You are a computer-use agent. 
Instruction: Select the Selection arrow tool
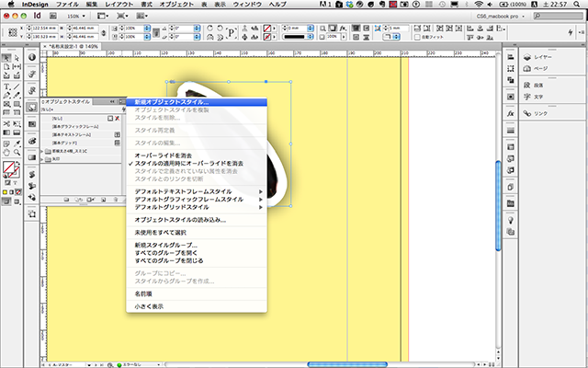point(6,59)
